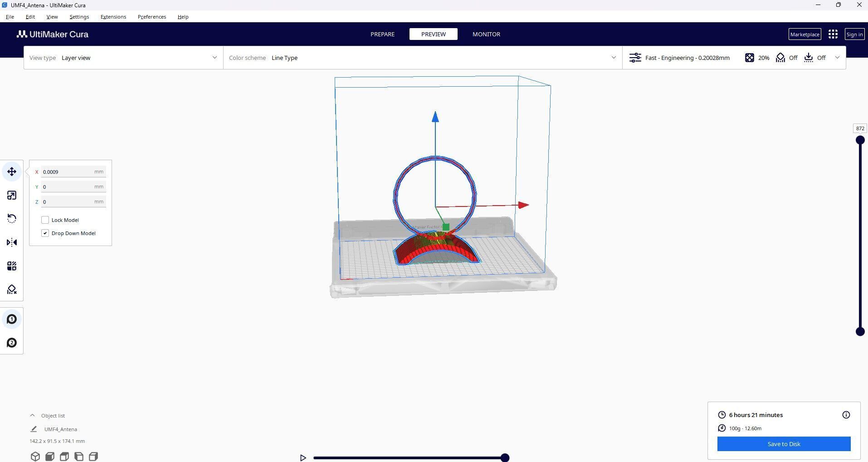
Task: Uncheck the Drop Down Model checkbox
Action: tap(45, 233)
